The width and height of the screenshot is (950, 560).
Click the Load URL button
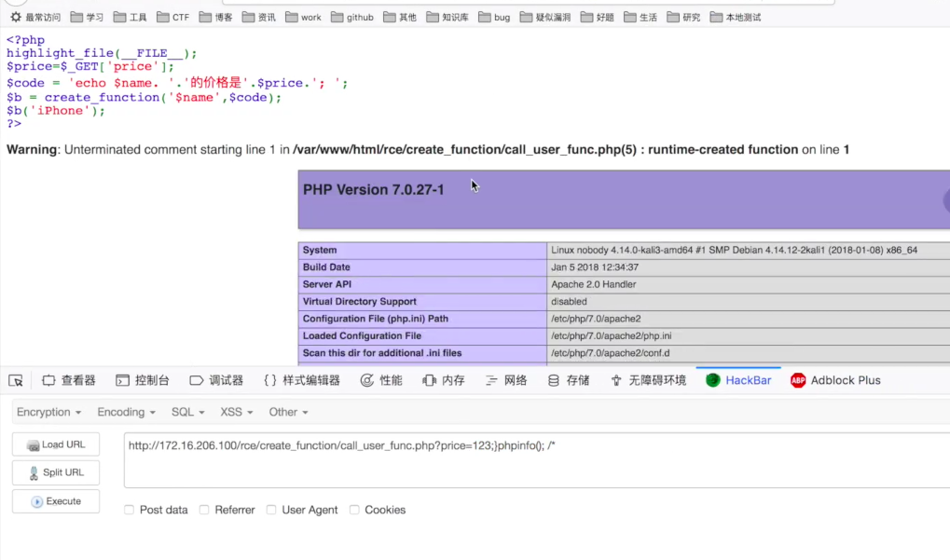coord(56,444)
